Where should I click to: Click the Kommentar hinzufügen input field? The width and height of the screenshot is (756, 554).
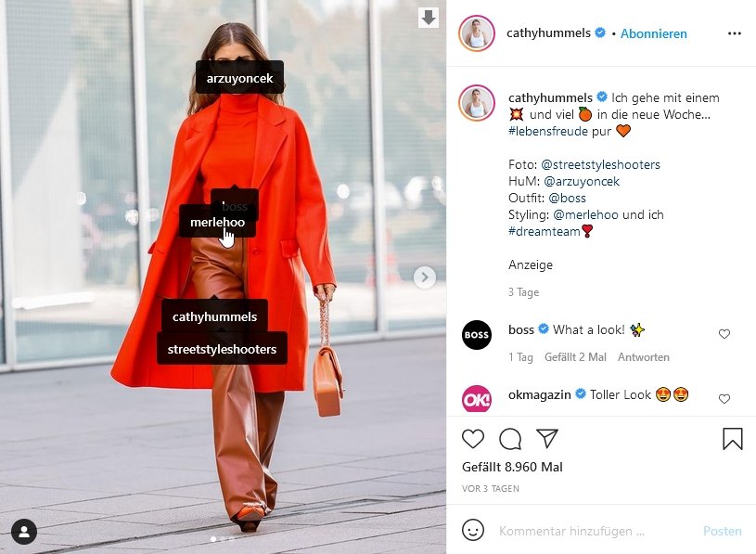pos(596,531)
